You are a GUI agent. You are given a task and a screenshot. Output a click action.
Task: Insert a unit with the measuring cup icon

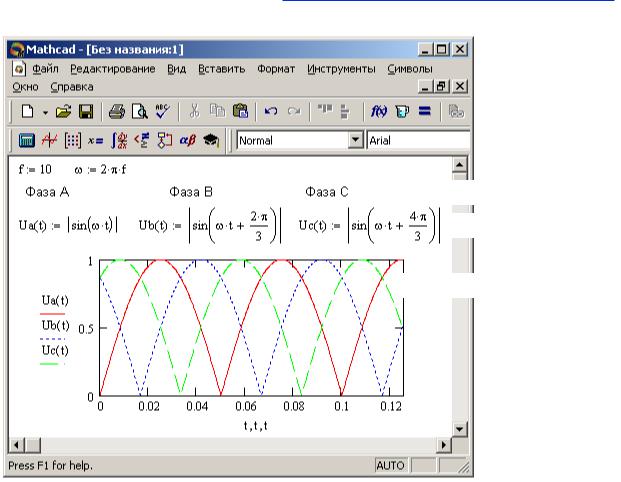point(402,112)
